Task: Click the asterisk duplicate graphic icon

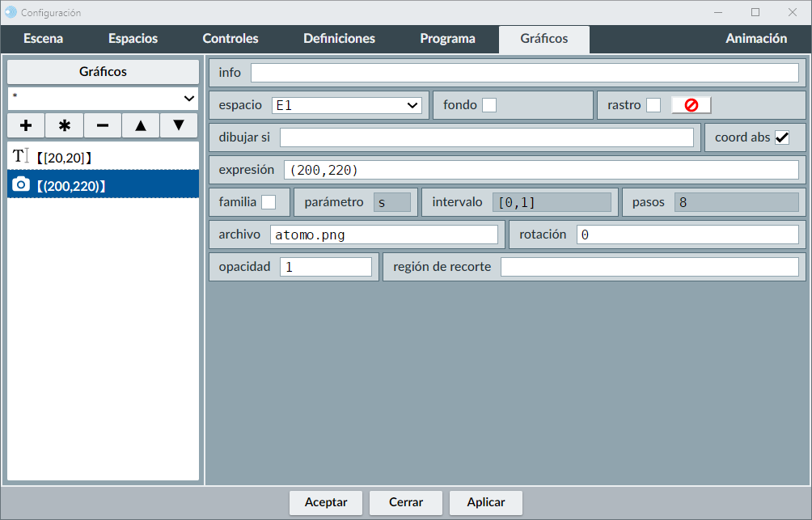Action: 65,125
